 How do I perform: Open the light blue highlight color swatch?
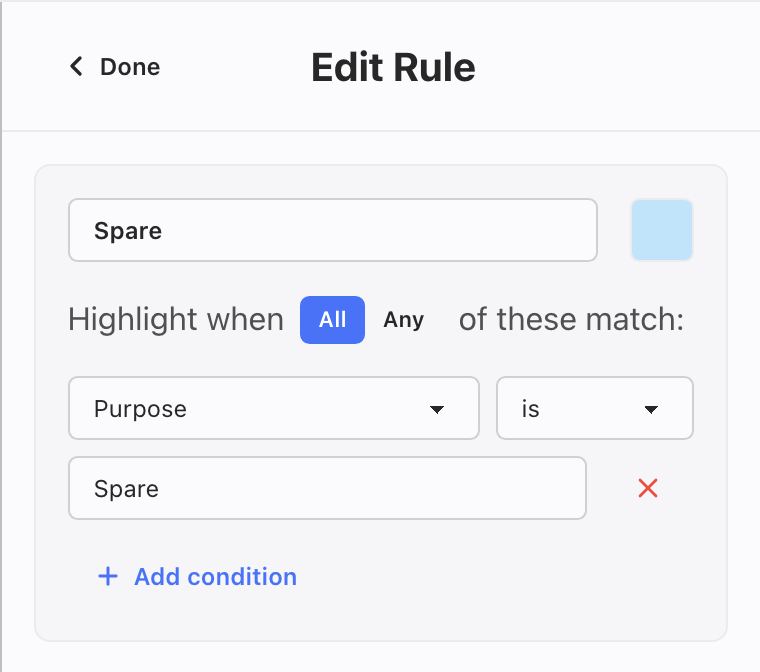[661, 230]
